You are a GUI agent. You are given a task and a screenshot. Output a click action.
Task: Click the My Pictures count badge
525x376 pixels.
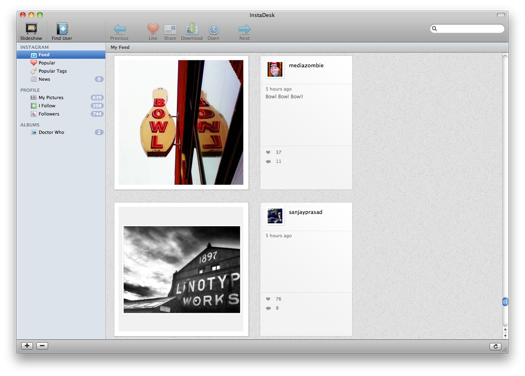97,97
